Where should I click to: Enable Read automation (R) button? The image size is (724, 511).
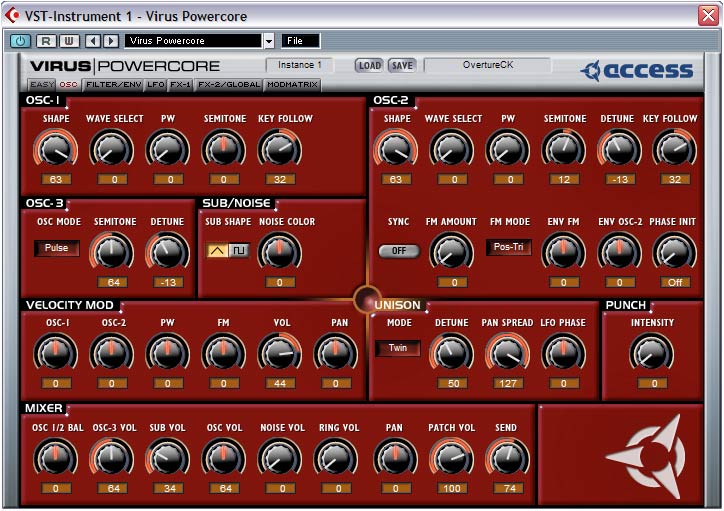click(x=46, y=41)
